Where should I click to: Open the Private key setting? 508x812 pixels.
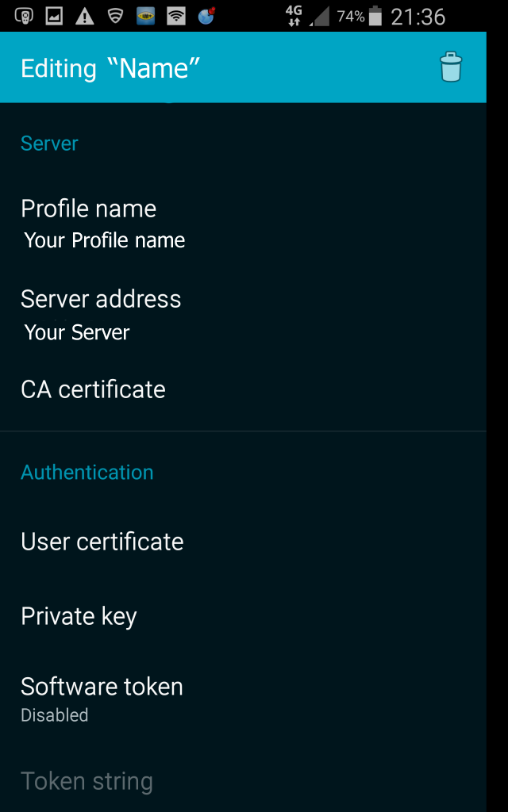coord(79,616)
